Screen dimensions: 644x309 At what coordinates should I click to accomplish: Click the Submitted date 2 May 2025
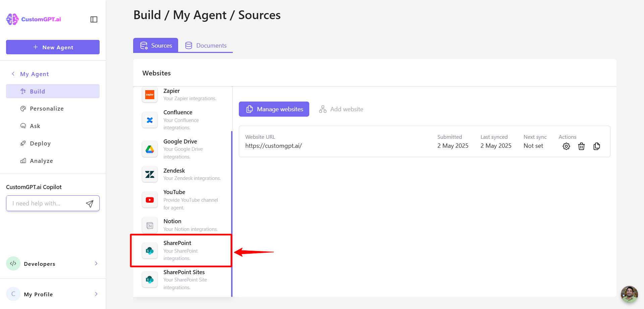coord(453,146)
